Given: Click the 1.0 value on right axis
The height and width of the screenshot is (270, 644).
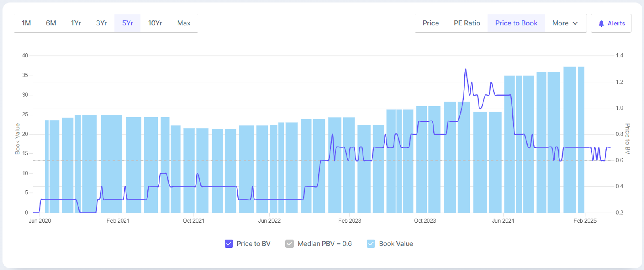Looking at the screenshot, I should (619, 108).
